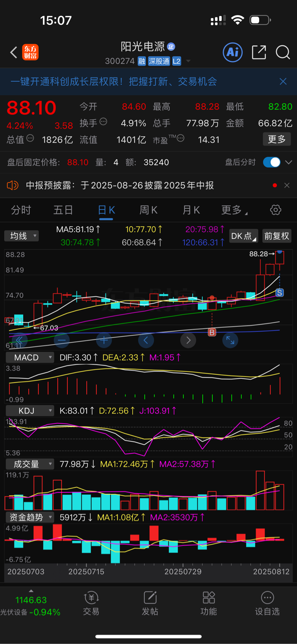
Task: Tap the speaker announcement icon
Action: (12, 185)
